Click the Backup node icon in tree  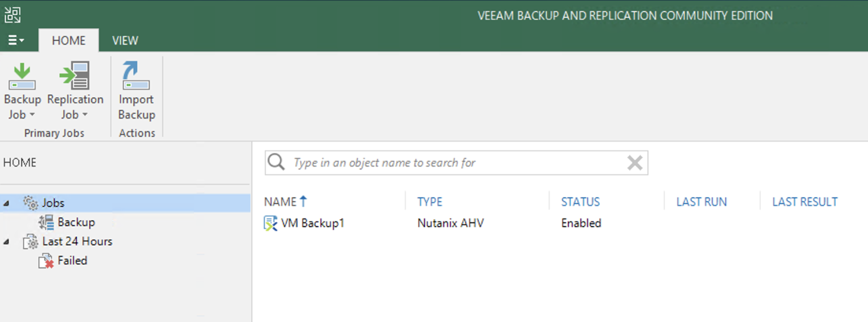pos(46,222)
